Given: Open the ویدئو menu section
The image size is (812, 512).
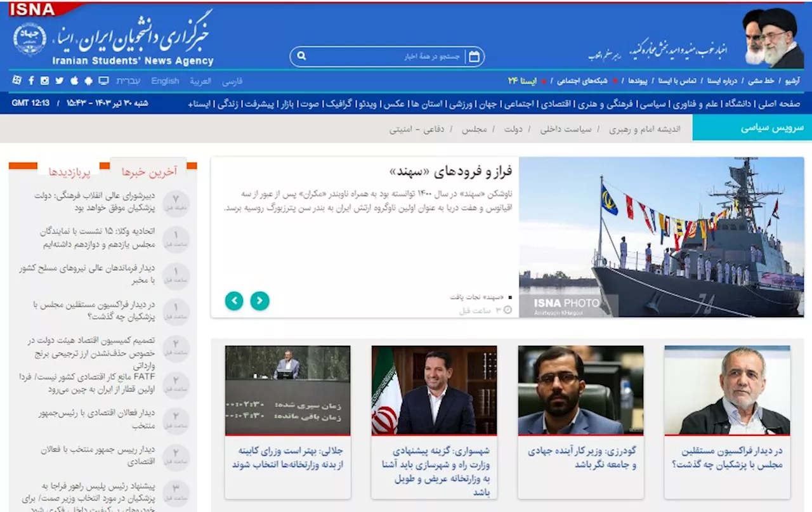Looking at the screenshot, I should [367, 103].
